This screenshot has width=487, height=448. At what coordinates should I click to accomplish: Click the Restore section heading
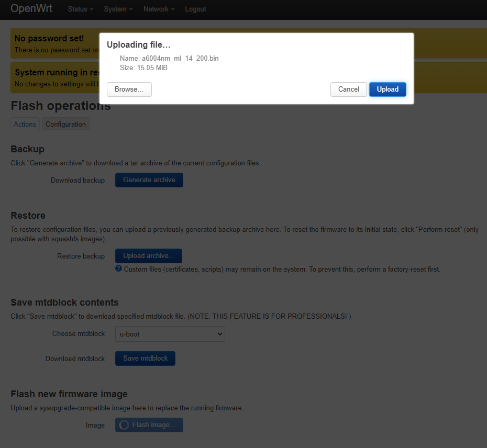28,216
